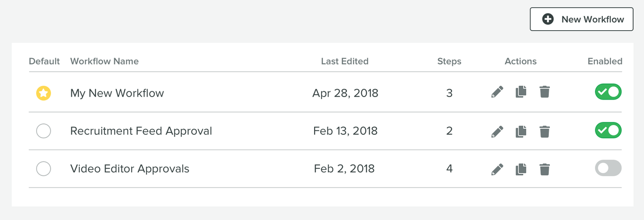Delete My New Workflow using trash icon
This screenshot has height=220, width=644.
(x=544, y=92)
